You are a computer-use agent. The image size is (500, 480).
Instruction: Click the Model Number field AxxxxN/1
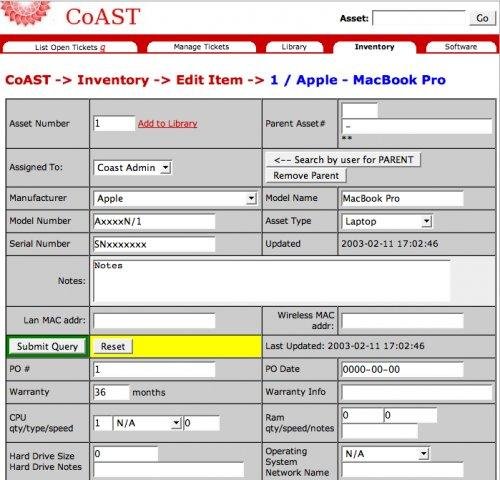154,221
